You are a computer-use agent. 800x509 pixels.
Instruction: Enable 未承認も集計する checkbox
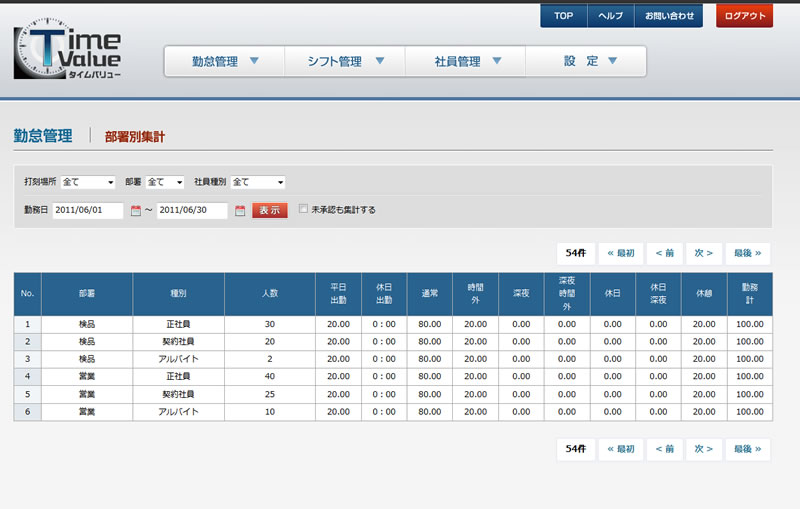pos(303,209)
